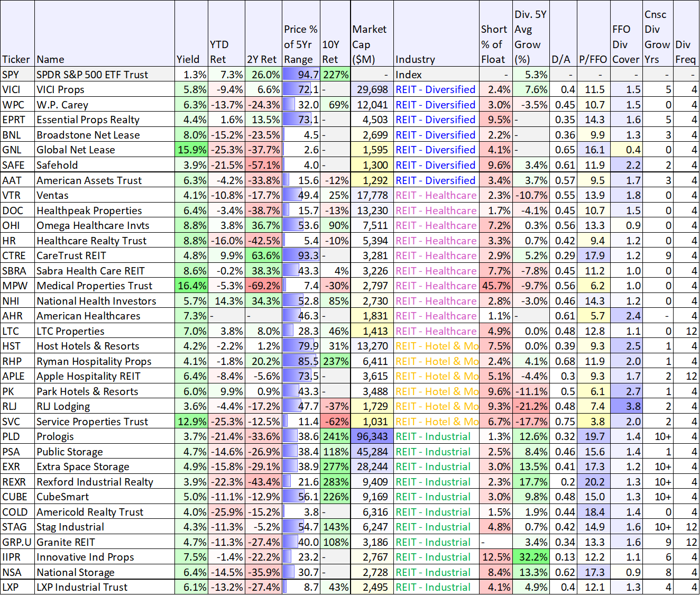This screenshot has height=595, width=700.
Task: Select Omega Healthcare Invts cell
Action: [105, 225]
